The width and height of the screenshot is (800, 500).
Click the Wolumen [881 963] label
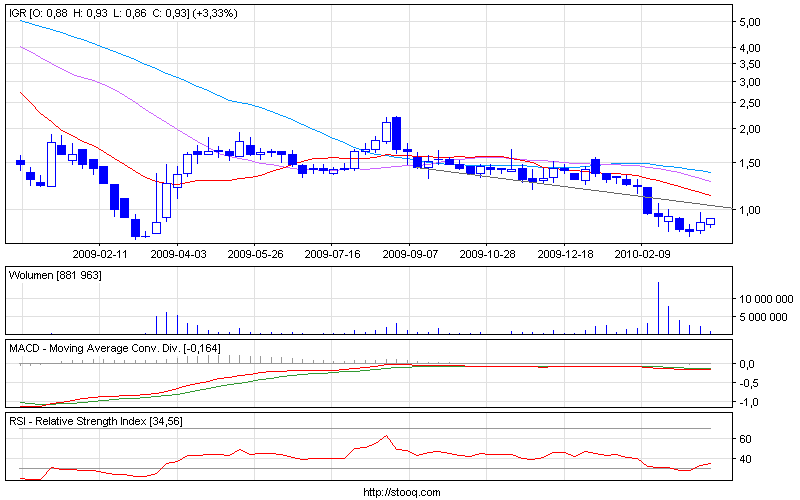point(55,276)
